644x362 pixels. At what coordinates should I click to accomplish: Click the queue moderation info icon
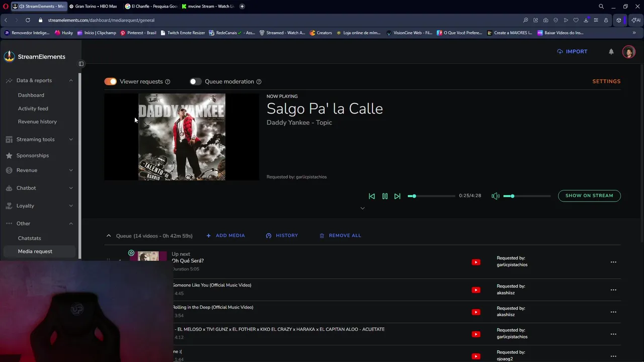[259, 81]
